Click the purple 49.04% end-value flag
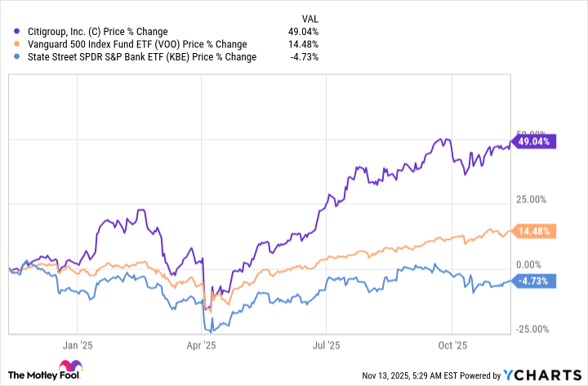 [x=534, y=141]
